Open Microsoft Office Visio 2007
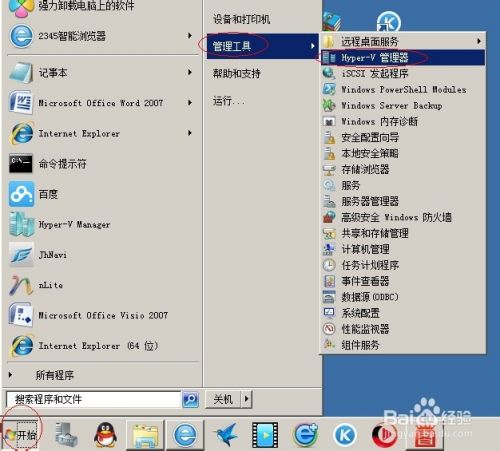The height and width of the screenshot is (451, 500). click(103, 315)
